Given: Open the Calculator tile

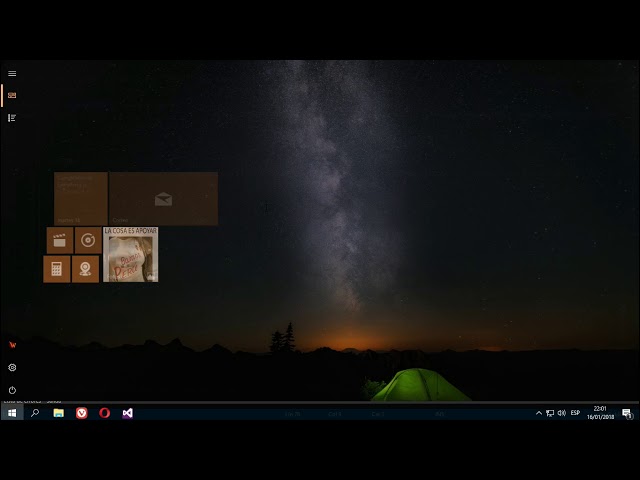Looking at the screenshot, I should (57, 269).
